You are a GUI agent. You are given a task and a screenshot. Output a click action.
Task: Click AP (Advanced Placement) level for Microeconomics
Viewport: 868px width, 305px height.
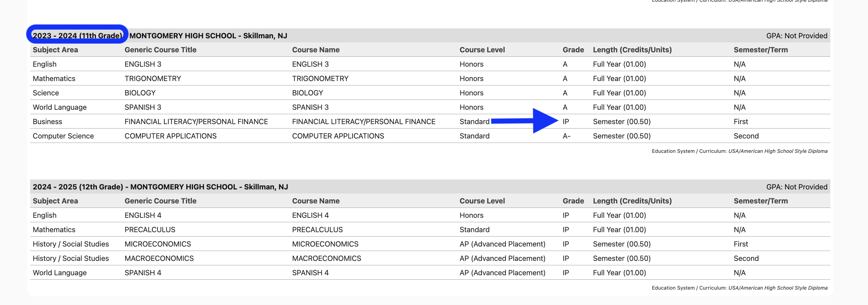[x=502, y=244]
